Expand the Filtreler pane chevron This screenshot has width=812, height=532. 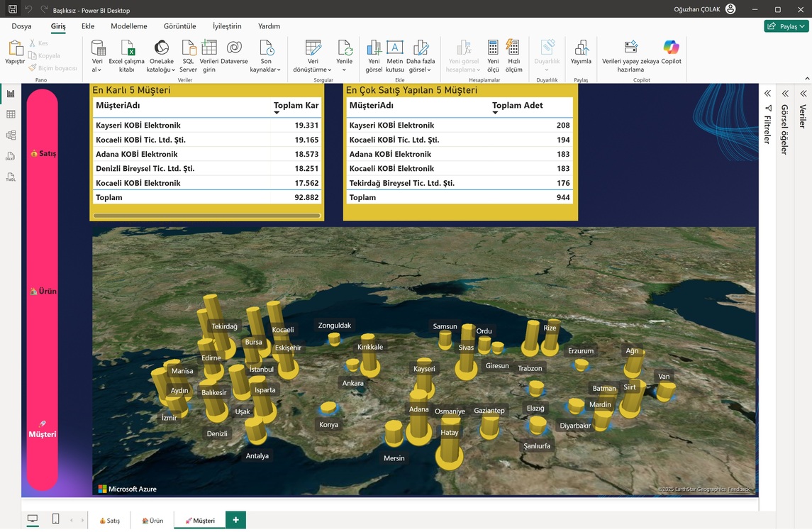(x=767, y=93)
